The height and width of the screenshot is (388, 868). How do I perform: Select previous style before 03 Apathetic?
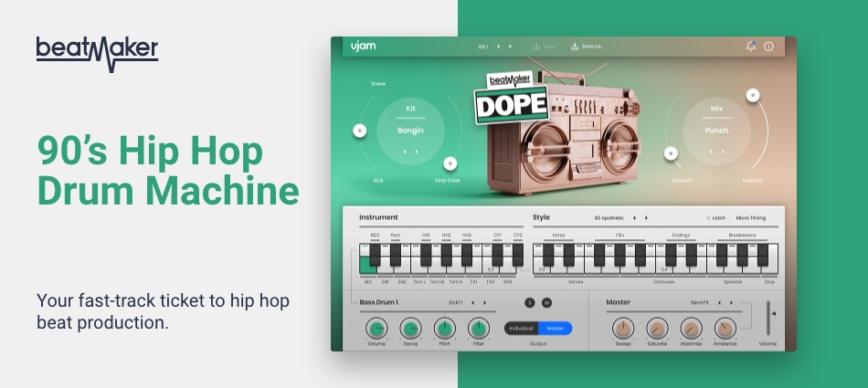tap(634, 218)
